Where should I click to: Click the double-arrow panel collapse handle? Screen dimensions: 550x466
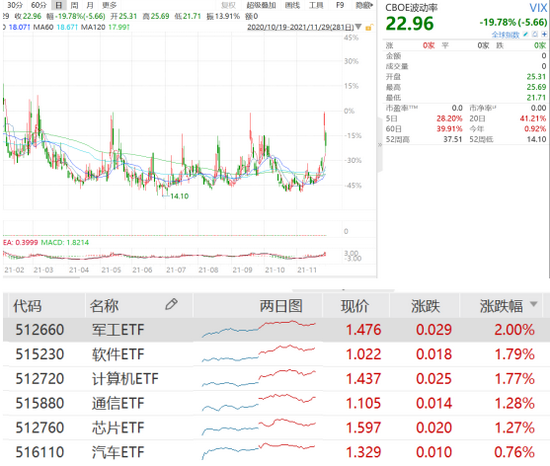click(380, 144)
